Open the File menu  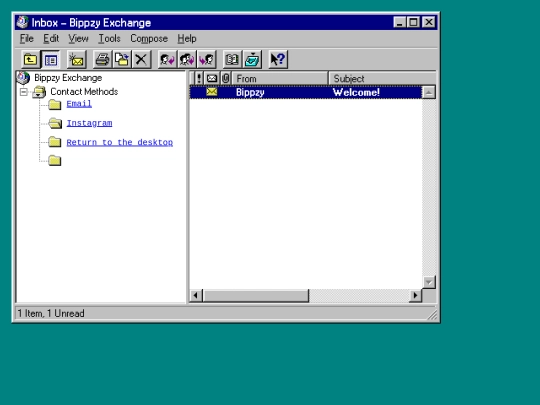[x=27, y=39]
